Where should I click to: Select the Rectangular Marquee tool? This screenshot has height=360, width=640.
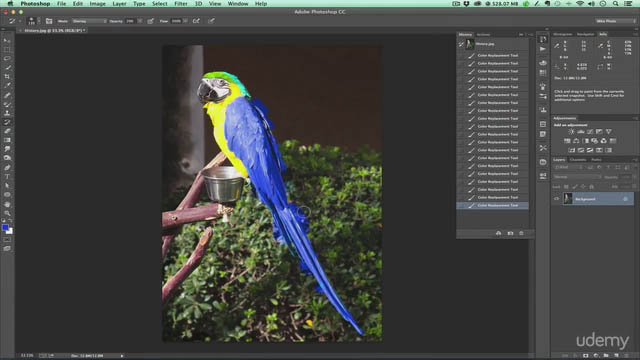[7, 49]
